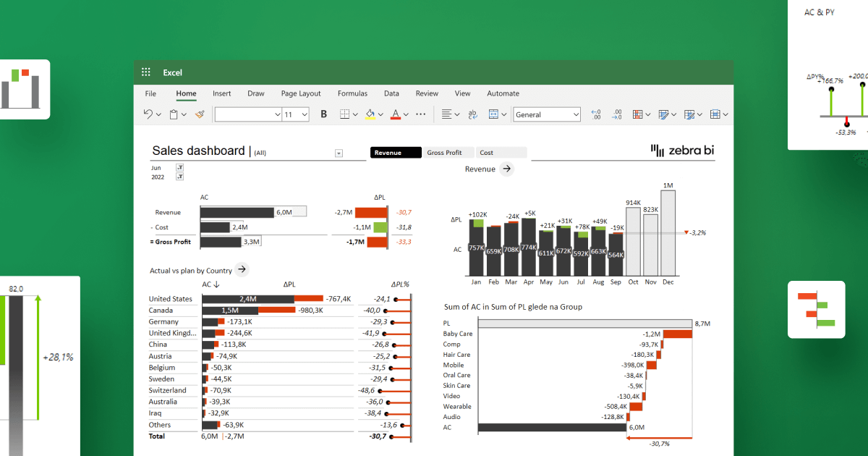Pick the red Font Color swatch

click(396, 117)
